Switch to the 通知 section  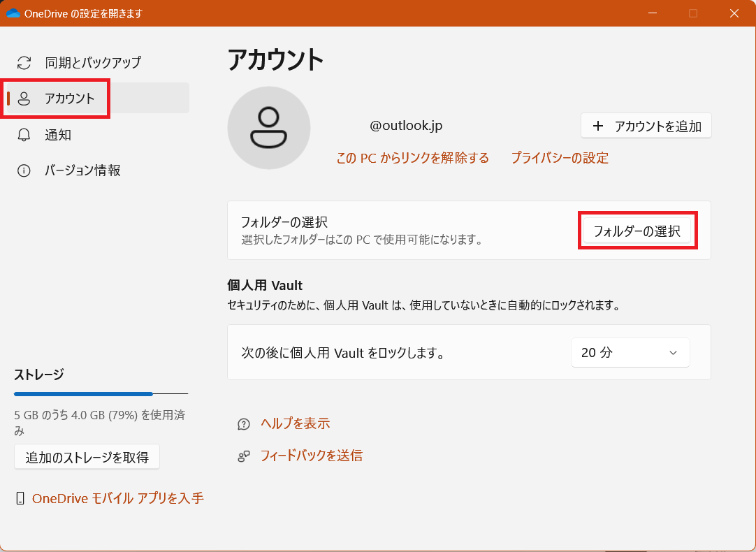[x=58, y=135]
